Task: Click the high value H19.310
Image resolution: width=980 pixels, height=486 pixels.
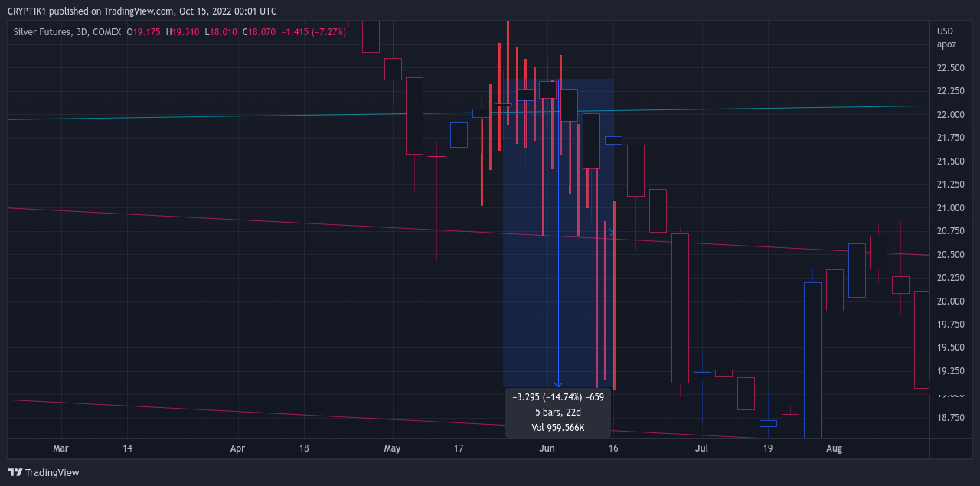Action: click(x=182, y=32)
